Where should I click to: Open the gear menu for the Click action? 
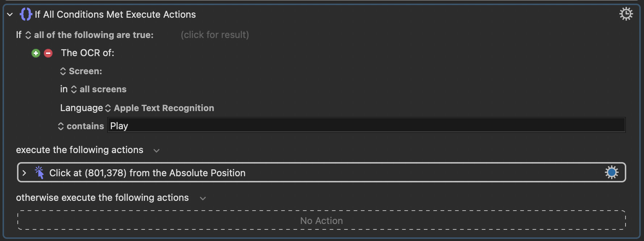click(611, 173)
